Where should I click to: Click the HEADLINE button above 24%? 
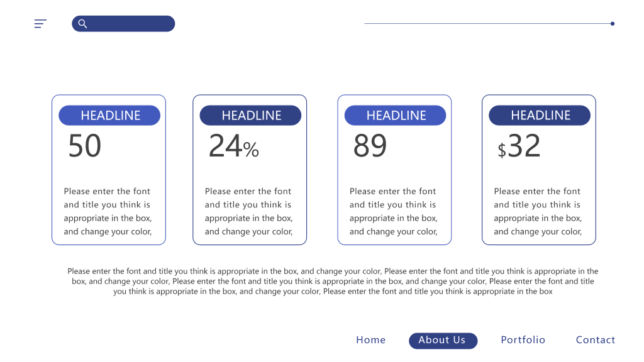(250, 116)
